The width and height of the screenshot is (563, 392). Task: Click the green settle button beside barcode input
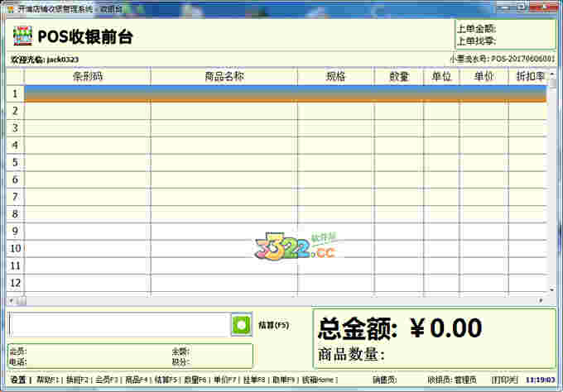point(241,325)
